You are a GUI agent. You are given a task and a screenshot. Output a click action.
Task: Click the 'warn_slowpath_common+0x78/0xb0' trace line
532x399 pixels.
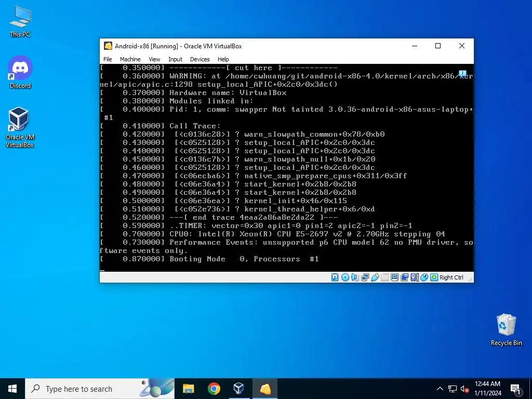coord(242,134)
